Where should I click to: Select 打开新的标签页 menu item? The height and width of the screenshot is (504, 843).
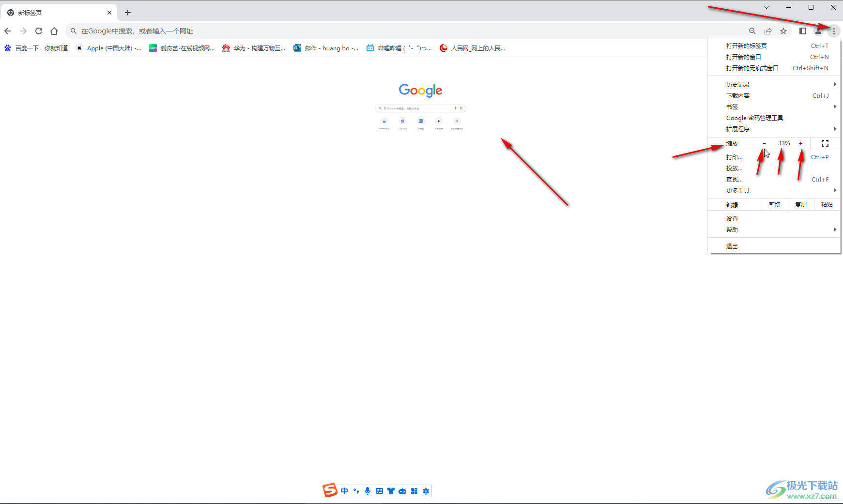tap(774, 46)
